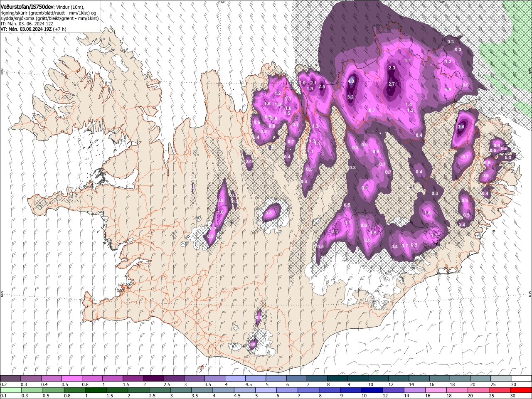Pick the dark teal swatch between 8 and 9 in snow legend
Screen dimensions: 532x399
pos(337,378)
